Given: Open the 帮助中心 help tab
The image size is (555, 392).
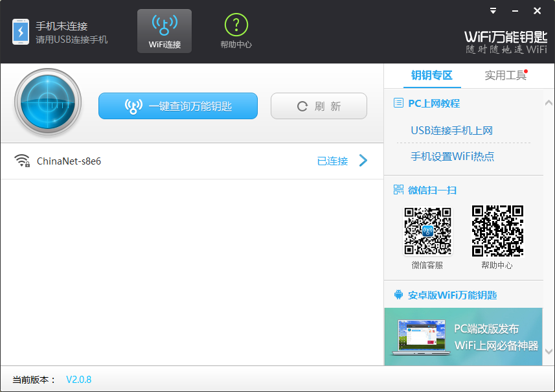Looking at the screenshot, I should pos(236,31).
